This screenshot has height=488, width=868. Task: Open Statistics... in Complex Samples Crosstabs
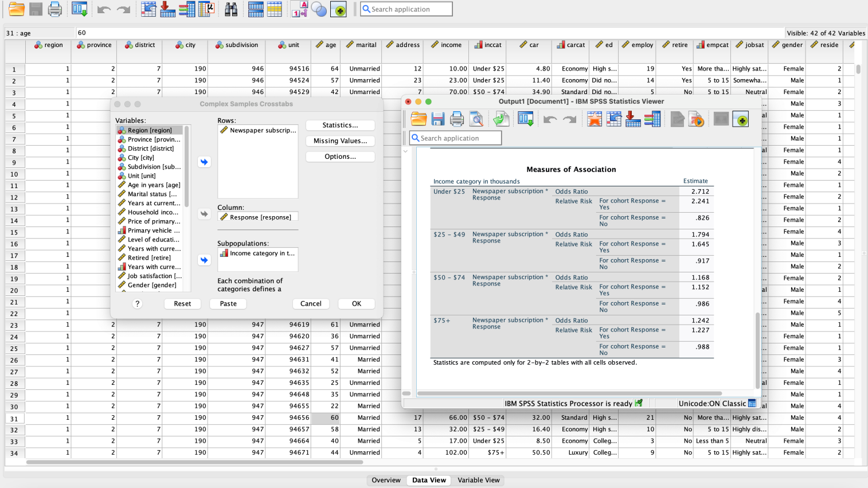340,125
